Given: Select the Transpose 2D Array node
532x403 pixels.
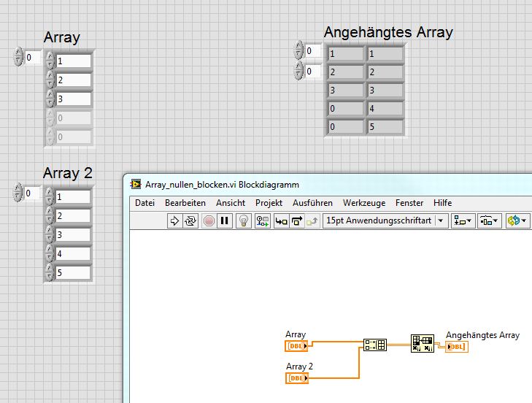Looking at the screenshot, I should click(x=423, y=343).
